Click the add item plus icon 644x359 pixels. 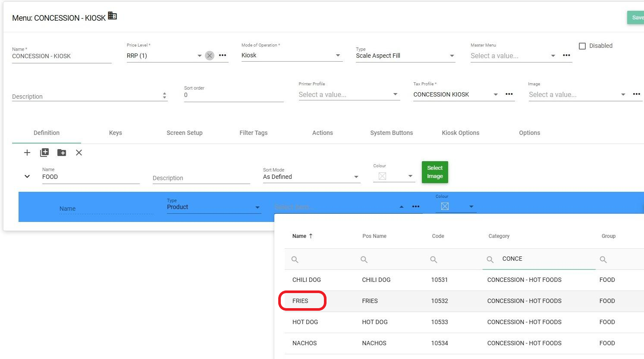[x=27, y=153]
